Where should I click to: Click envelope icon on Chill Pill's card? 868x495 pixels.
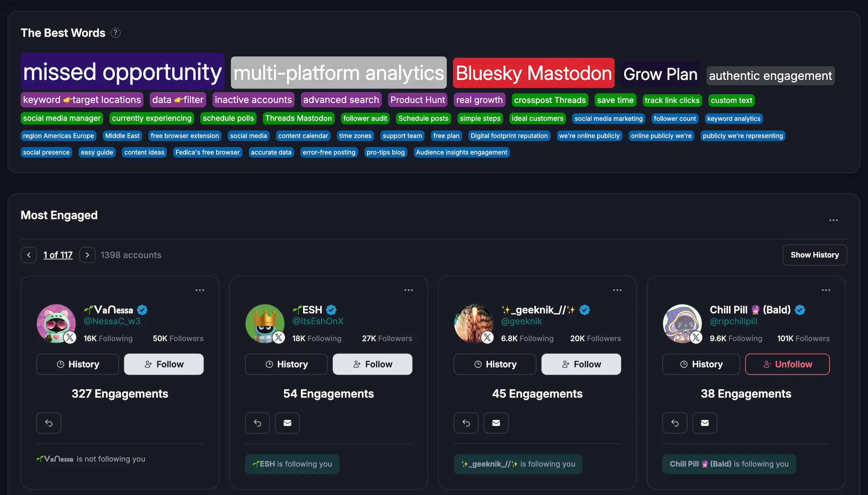(x=704, y=423)
